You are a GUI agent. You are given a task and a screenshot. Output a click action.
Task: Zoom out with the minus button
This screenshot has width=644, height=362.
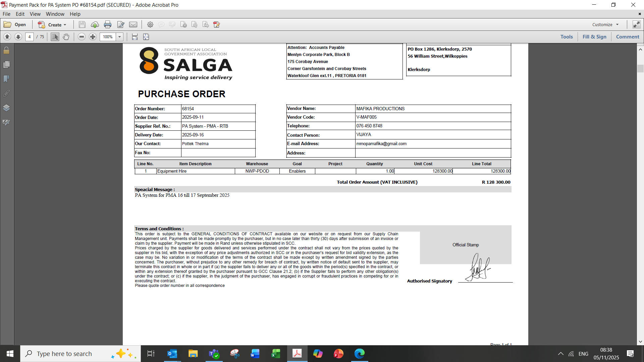82,37
